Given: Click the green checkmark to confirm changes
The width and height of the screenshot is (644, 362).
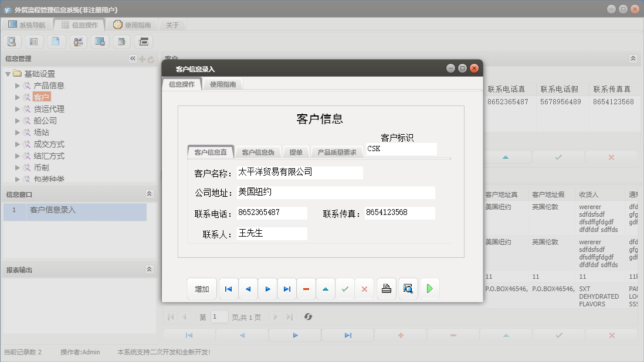Looking at the screenshot, I should pos(345,288).
